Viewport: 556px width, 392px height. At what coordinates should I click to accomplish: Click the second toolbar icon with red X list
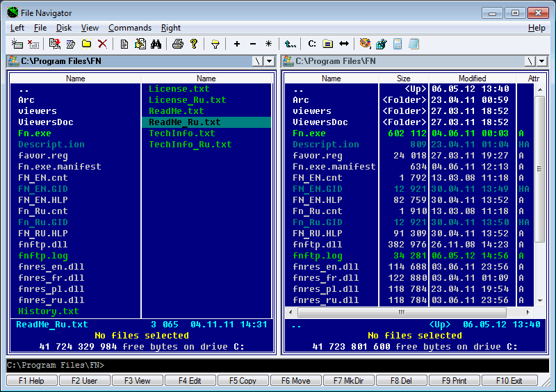[x=33, y=44]
